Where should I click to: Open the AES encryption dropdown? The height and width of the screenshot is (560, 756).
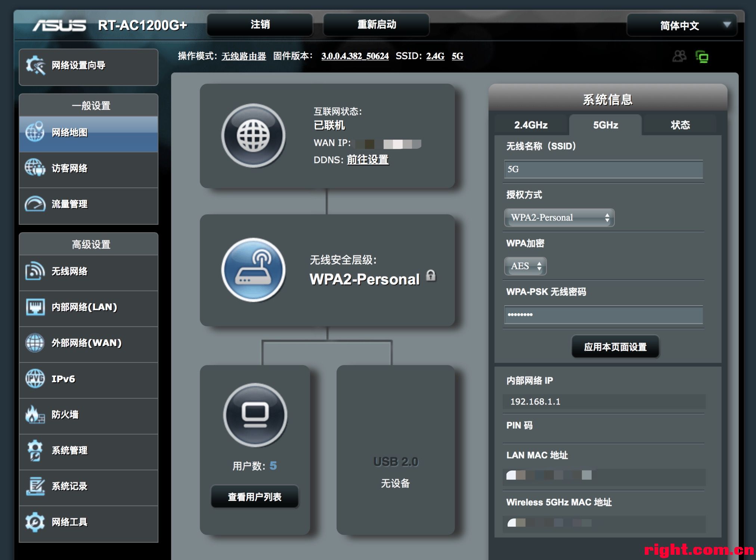click(525, 266)
